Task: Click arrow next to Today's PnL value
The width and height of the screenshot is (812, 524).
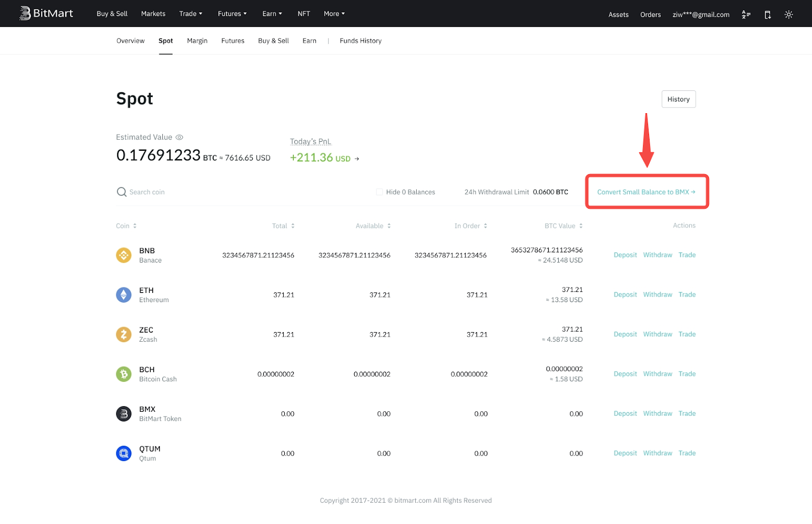Action: tap(357, 159)
